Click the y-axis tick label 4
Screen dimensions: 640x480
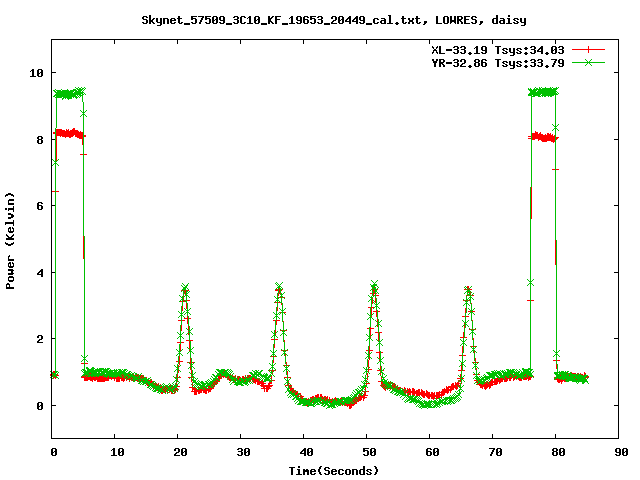tap(40, 273)
